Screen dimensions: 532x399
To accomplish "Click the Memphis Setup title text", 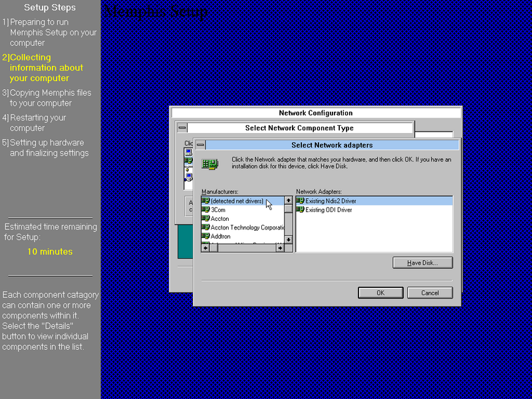I will click(x=156, y=11).
